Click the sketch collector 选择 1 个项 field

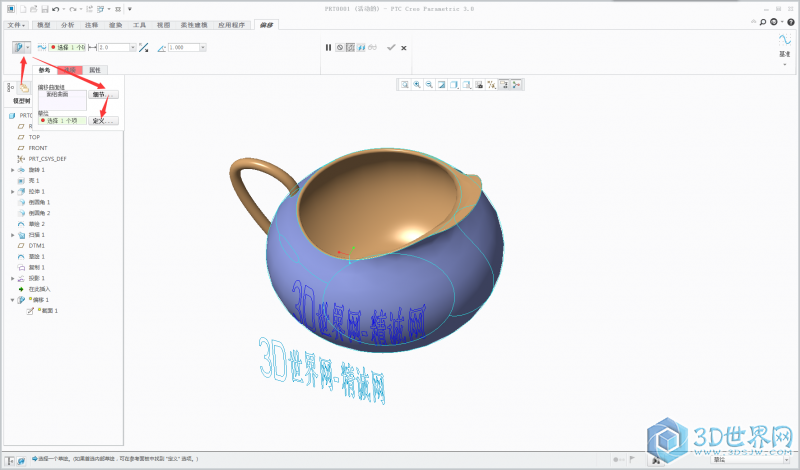point(62,121)
